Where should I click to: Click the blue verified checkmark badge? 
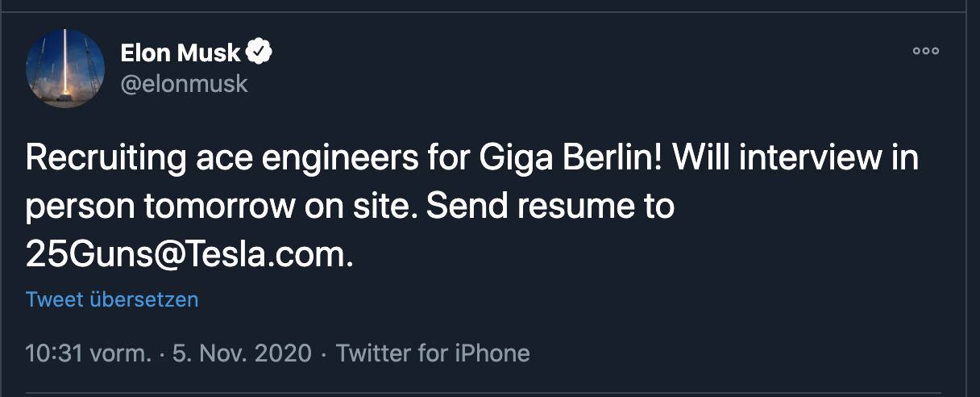259,53
